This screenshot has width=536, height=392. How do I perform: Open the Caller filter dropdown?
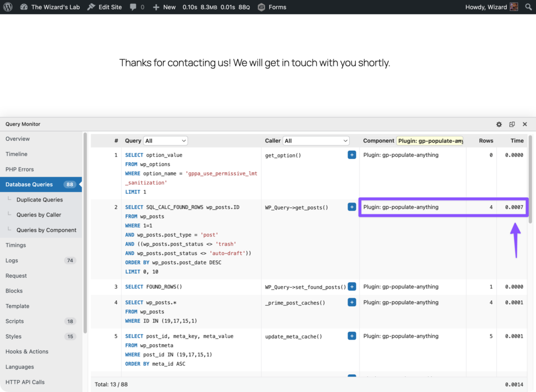pos(316,141)
